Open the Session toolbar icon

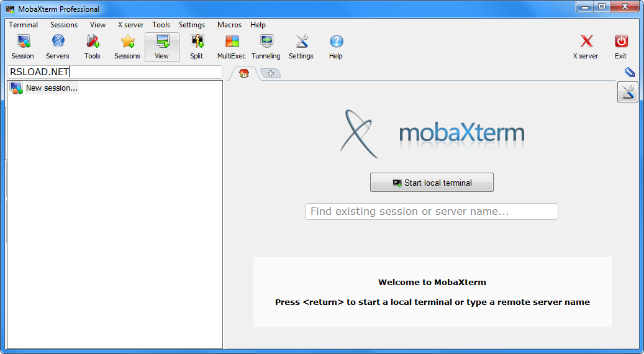(x=22, y=47)
